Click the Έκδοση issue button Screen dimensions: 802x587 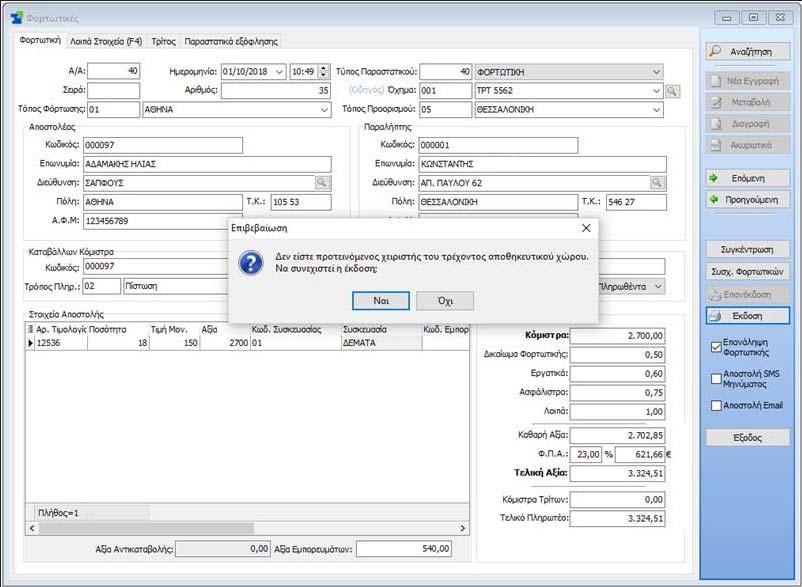[748, 316]
